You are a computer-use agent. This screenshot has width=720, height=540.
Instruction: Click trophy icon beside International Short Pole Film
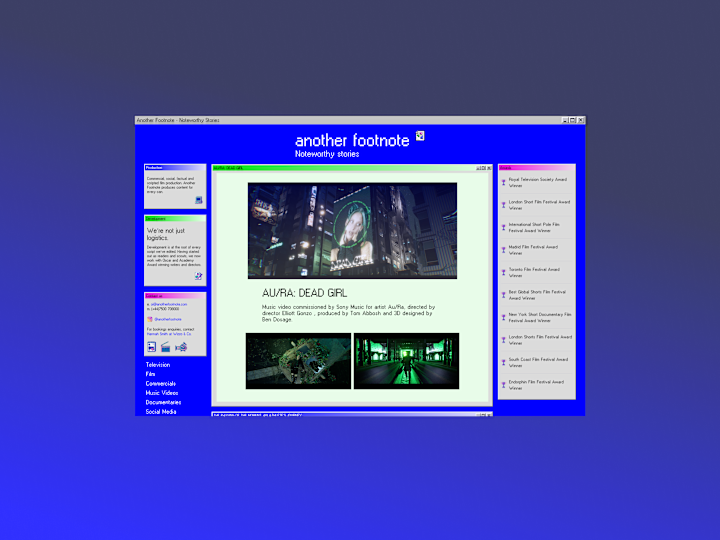point(504,228)
